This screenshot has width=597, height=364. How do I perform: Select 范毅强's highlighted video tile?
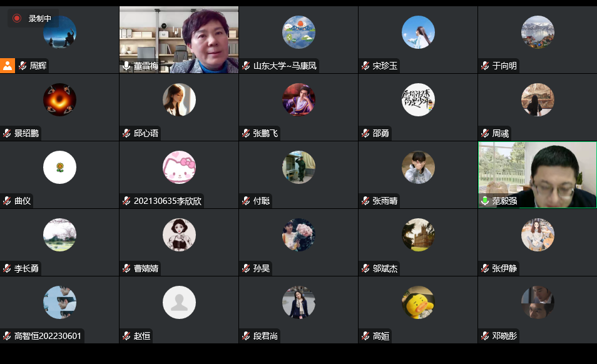click(x=537, y=174)
